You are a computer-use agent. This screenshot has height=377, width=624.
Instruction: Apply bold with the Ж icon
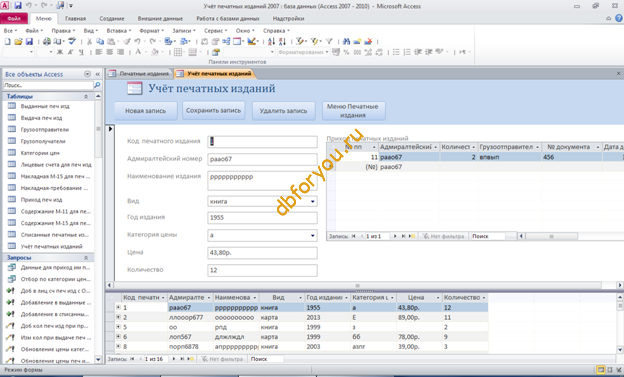click(x=60, y=52)
